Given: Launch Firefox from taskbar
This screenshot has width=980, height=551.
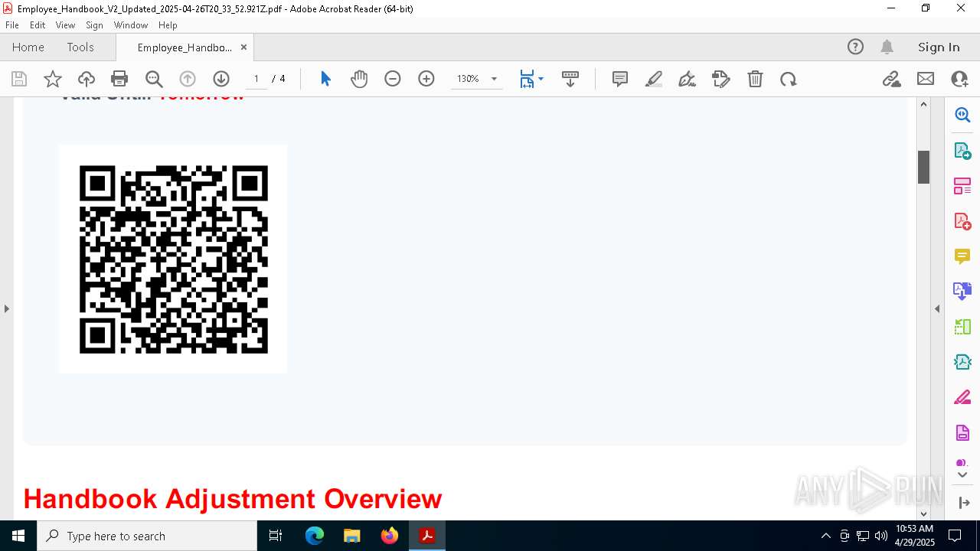Looking at the screenshot, I should click(x=390, y=536).
